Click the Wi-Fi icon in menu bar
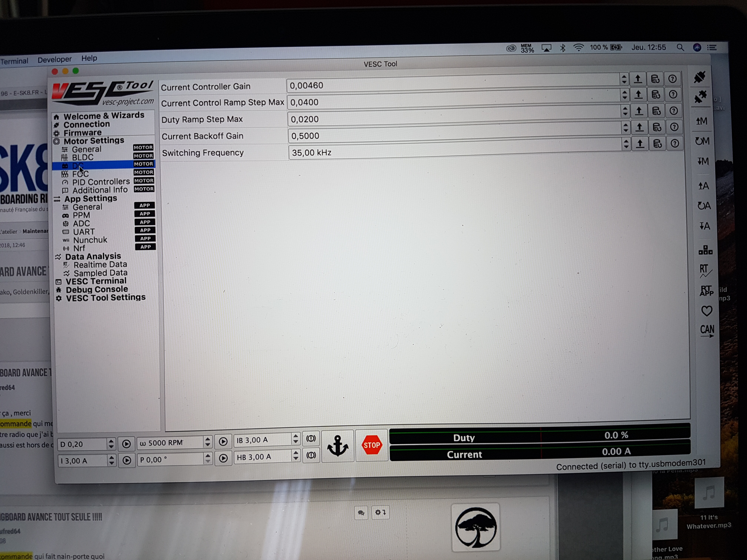The width and height of the screenshot is (747, 560). point(578,48)
